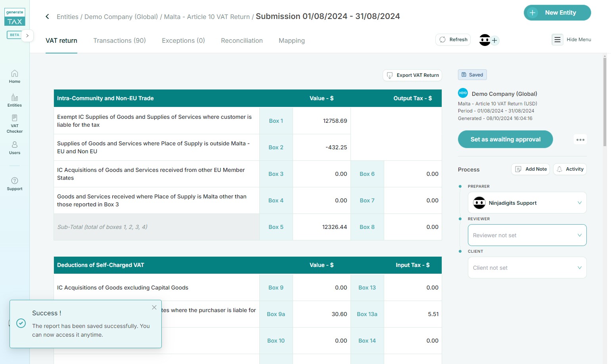Add a user with plus avatar icon
611x364 pixels.
tap(494, 40)
